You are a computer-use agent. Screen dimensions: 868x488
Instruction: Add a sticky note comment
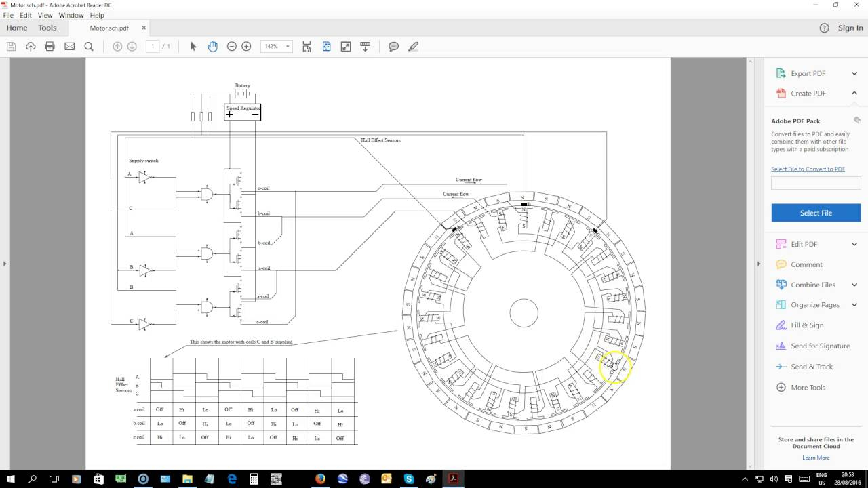[x=393, y=46]
